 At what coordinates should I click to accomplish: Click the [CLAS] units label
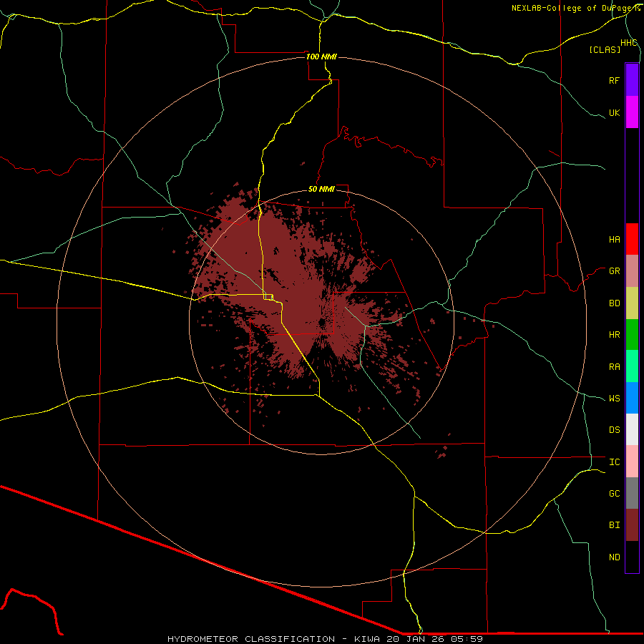coord(605,50)
